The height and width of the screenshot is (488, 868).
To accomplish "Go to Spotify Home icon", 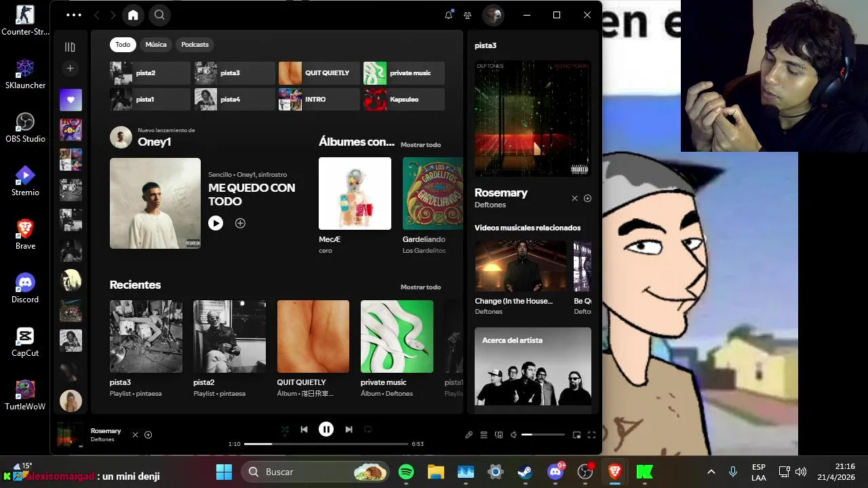I will click(x=133, y=15).
